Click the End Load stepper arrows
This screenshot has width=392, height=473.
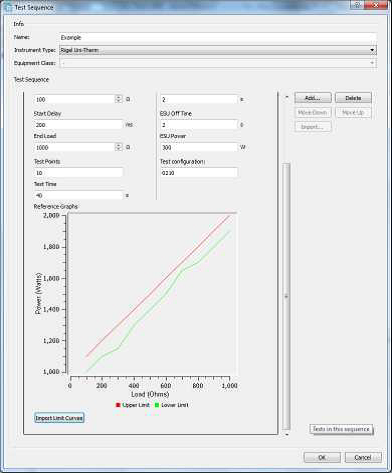click(x=118, y=147)
